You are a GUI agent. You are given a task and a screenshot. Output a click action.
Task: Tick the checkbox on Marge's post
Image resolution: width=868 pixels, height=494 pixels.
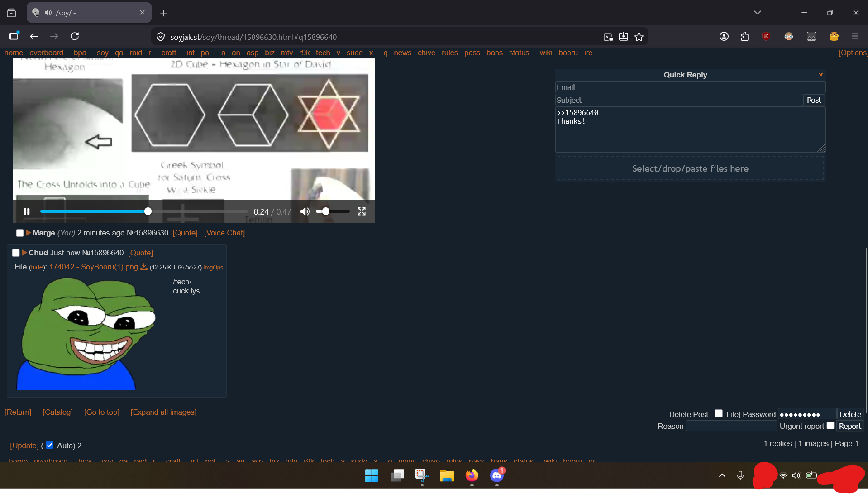click(20, 233)
